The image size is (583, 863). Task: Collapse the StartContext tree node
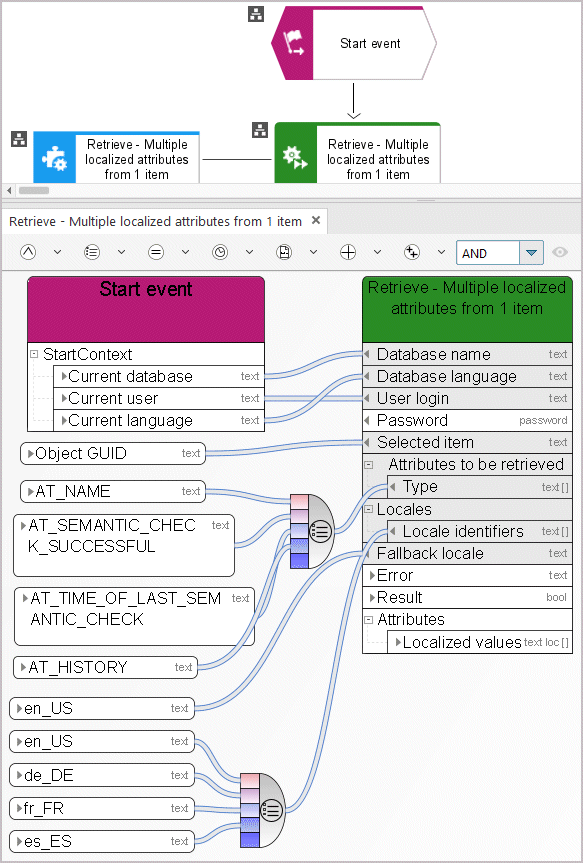(x=34, y=354)
